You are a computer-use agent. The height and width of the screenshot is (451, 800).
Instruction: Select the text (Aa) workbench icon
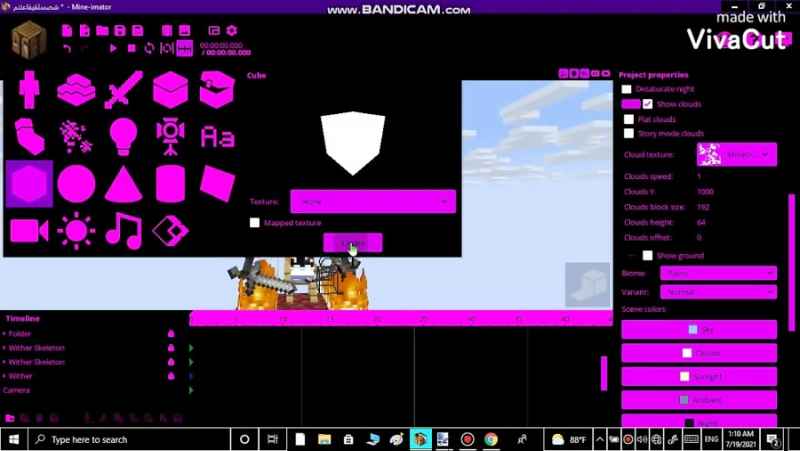pyautogui.click(x=218, y=137)
